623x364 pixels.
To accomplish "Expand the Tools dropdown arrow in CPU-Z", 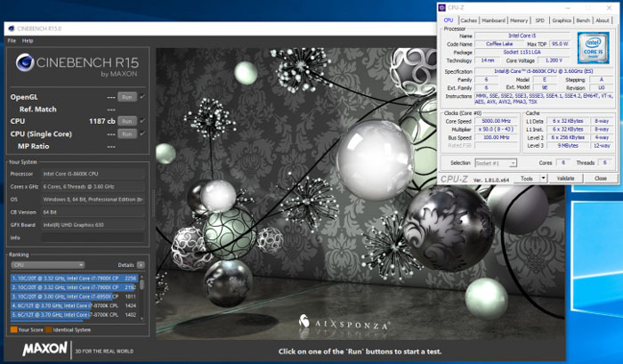I will pos(542,178).
